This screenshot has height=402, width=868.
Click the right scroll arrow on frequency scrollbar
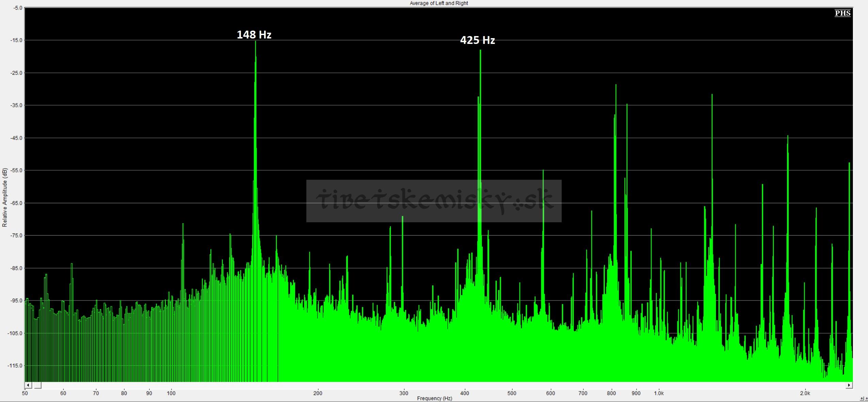pyautogui.click(x=849, y=385)
